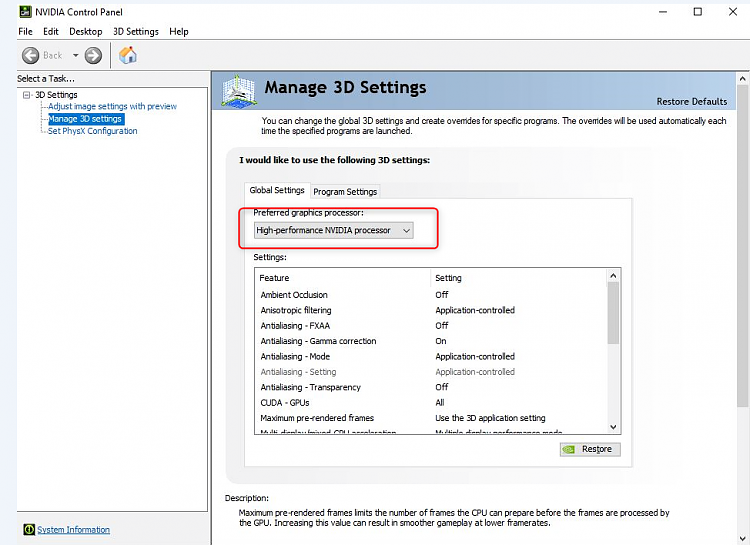750x545 pixels.
Task: Click the Home icon in toolbar
Action: point(128,55)
